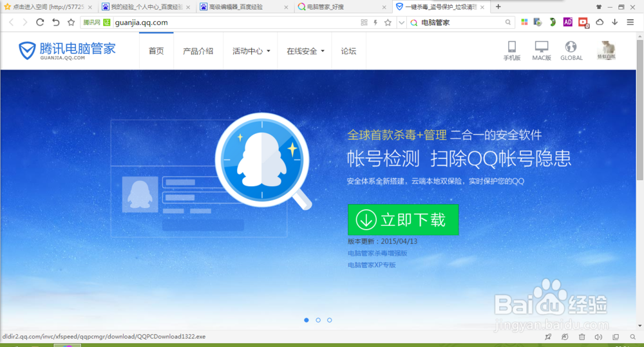The image size is (644, 347).
Task: Click the 腾讯电脑管家 logo
Action: point(67,50)
